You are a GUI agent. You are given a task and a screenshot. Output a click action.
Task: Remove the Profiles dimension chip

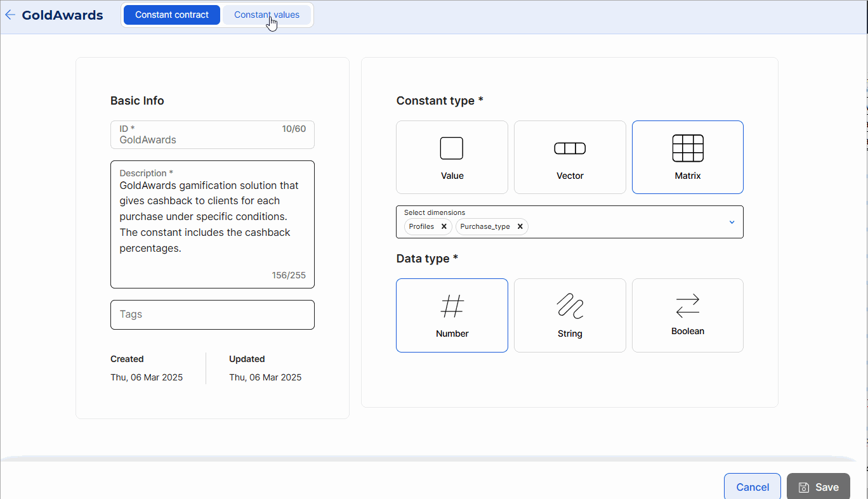pyautogui.click(x=444, y=226)
